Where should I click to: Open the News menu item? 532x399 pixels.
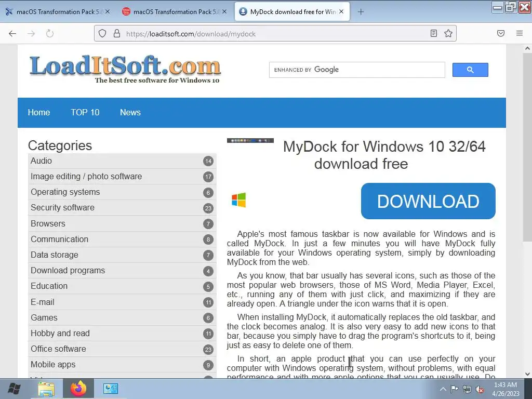click(x=130, y=112)
